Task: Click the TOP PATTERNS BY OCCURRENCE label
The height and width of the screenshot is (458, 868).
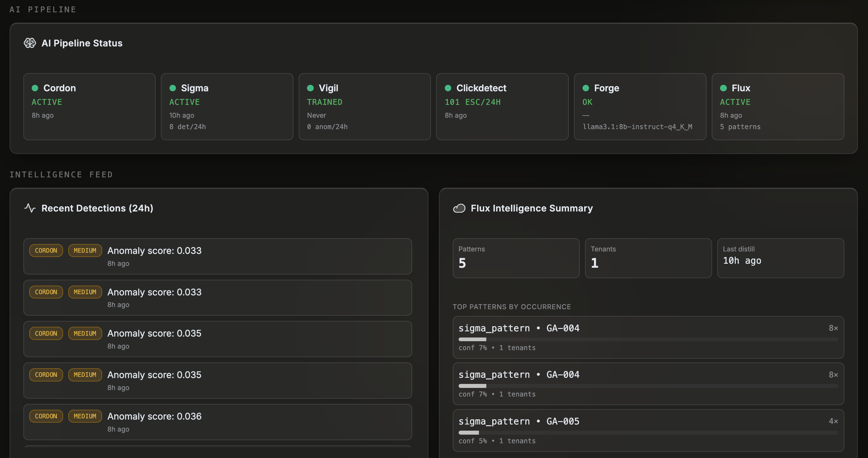Action: click(512, 307)
